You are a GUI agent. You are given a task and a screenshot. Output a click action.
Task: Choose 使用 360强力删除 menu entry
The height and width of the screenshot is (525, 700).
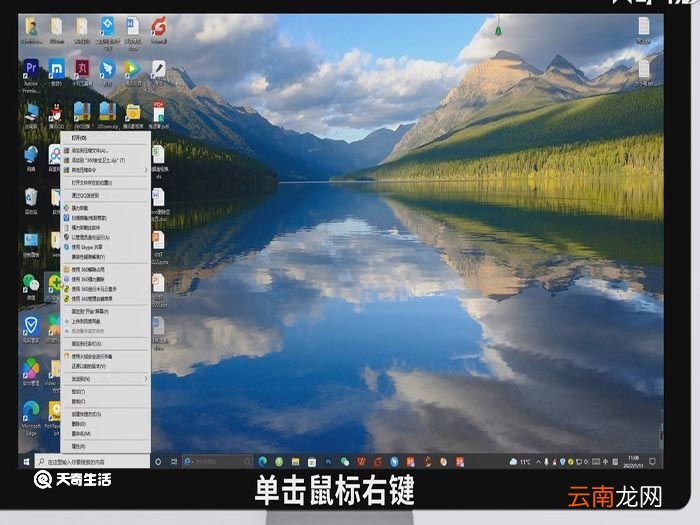pos(106,279)
